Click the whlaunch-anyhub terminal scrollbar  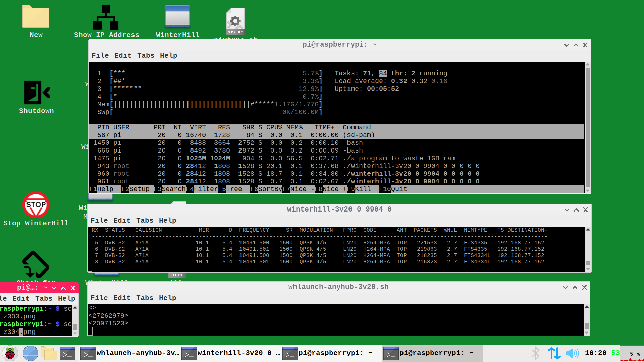pos(586,320)
